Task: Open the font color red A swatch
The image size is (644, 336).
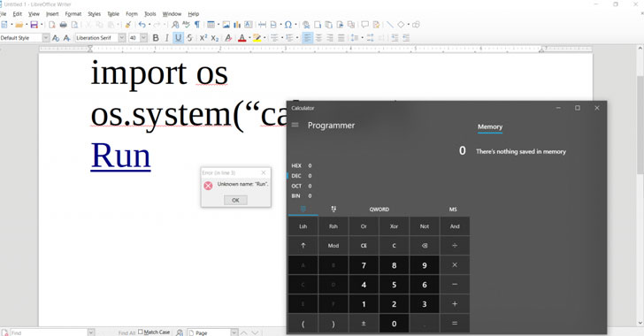Action: click(x=241, y=38)
